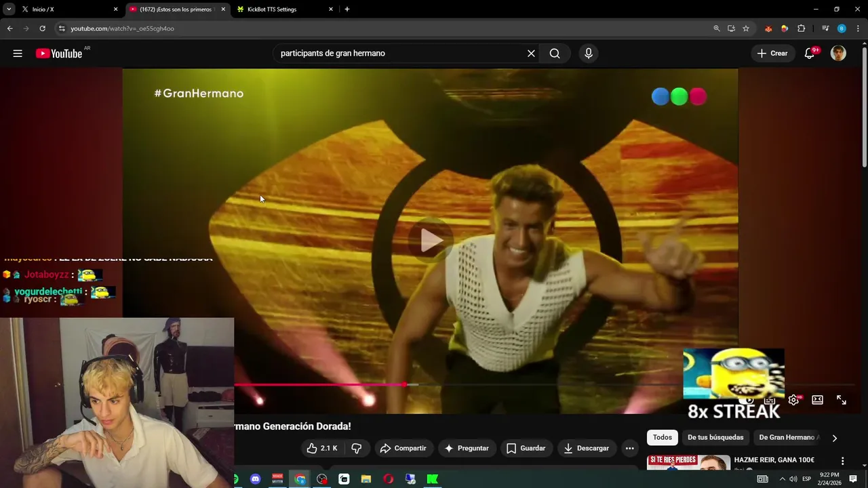The height and width of the screenshot is (488, 868).
Task: Open HAZME REIR video thumbnail
Action: (688, 462)
